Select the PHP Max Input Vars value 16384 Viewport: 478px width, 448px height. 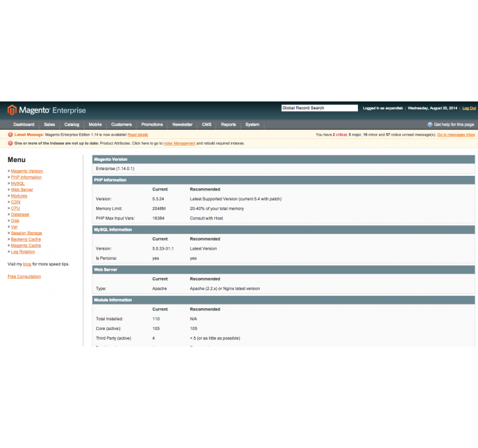[x=158, y=218]
